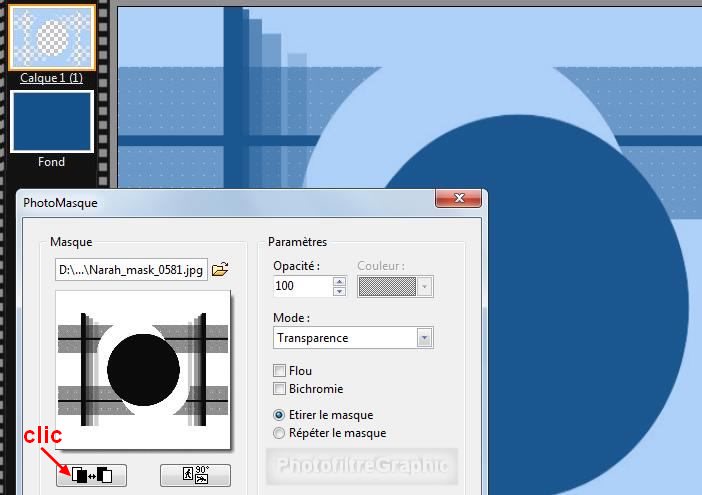Select the Calque 1 (1) layer thumbnail
Viewport: 702px width, 495px height.
(x=52, y=37)
